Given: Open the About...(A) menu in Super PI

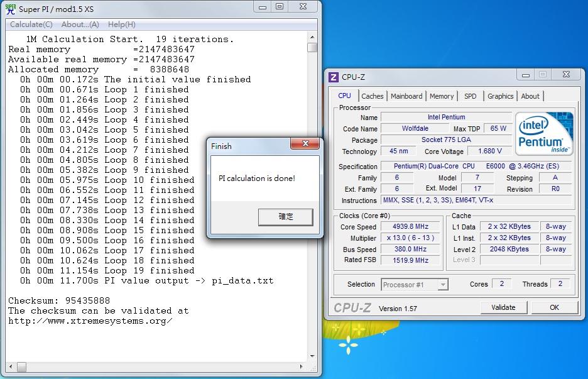Looking at the screenshot, I should point(80,25).
